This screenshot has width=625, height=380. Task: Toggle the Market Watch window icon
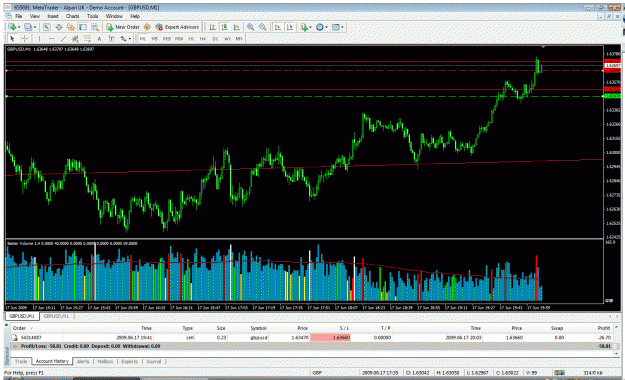(x=47, y=27)
